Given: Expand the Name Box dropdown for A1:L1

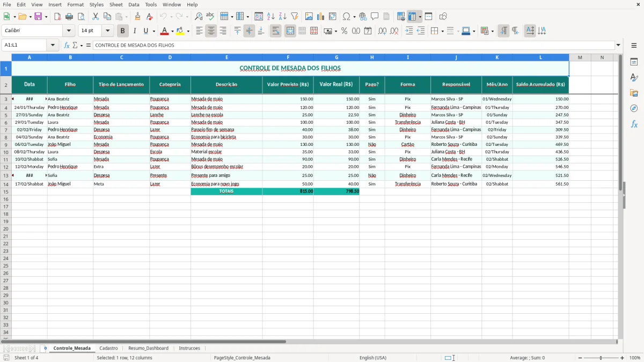Looking at the screenshot, I should [53, 45].
